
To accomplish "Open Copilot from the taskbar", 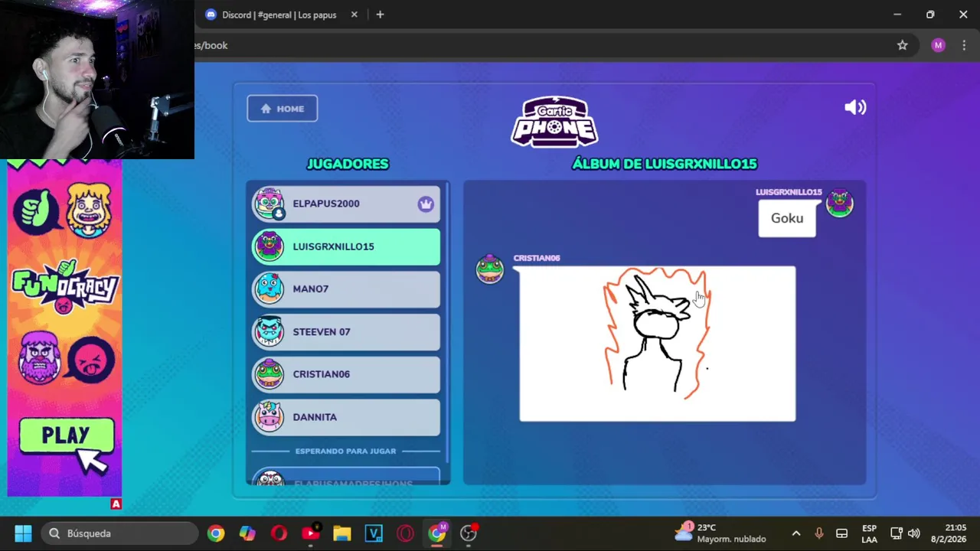I will tap(247, 533).
